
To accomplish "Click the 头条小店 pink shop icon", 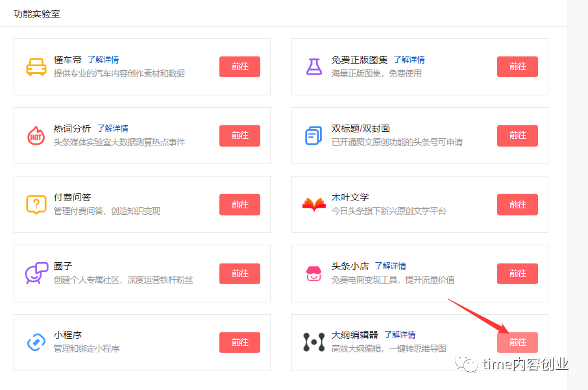I will click(x=313, y=273).
